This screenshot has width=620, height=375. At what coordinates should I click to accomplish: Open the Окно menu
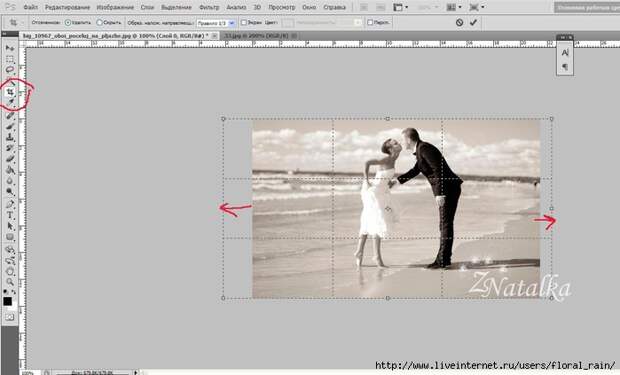309,7
